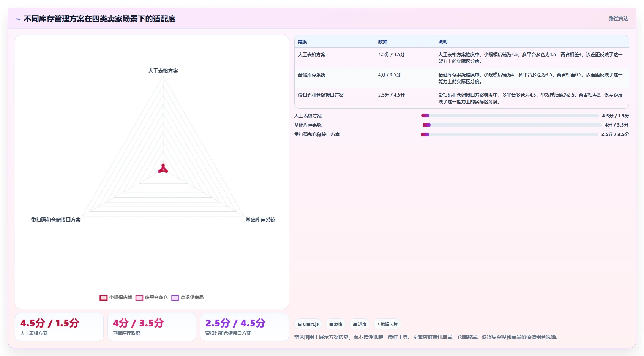The width and height of the screenshot is (644, 356).
Task: Open the 4.5分 / 1.5分 stat card
Action: click(59, 327)
